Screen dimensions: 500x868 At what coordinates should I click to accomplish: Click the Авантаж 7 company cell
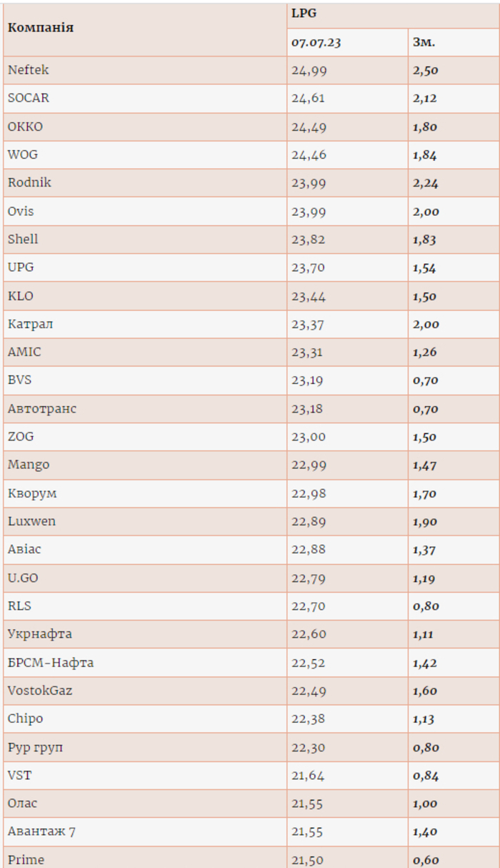click(42, 832)
